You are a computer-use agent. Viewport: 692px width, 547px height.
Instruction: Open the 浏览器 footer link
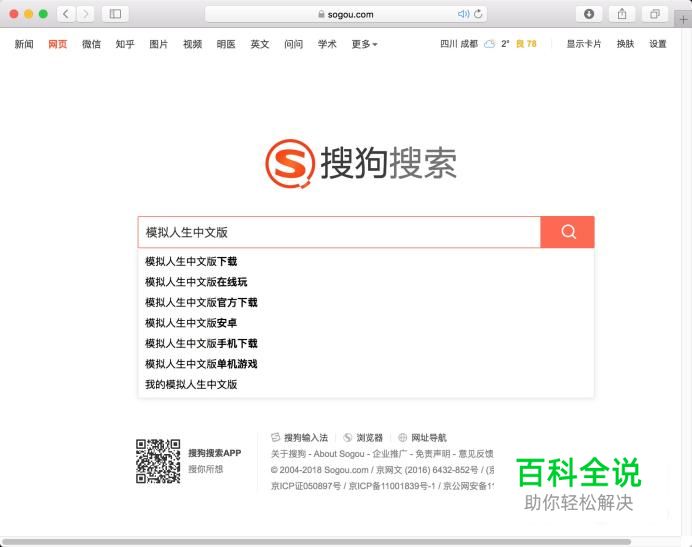(363, 438)
